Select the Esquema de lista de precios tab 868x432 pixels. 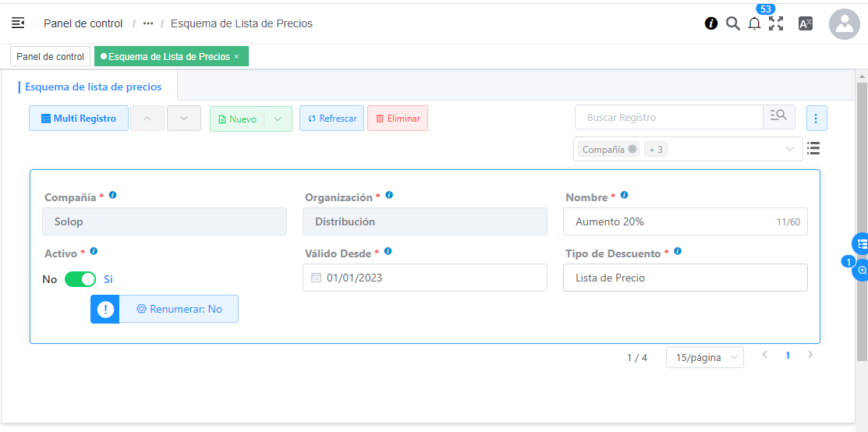pos(94,87)
